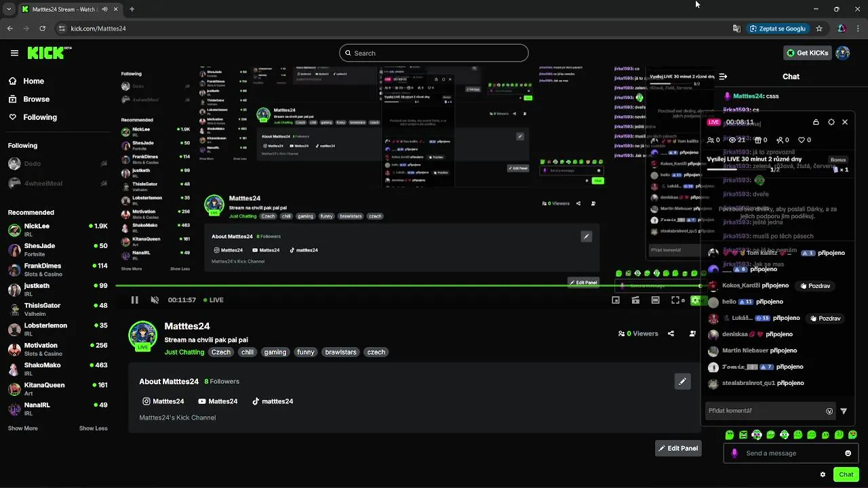Click the Edit Panel button
Viewport: 868px width, 488px height.
pos(678,448)
